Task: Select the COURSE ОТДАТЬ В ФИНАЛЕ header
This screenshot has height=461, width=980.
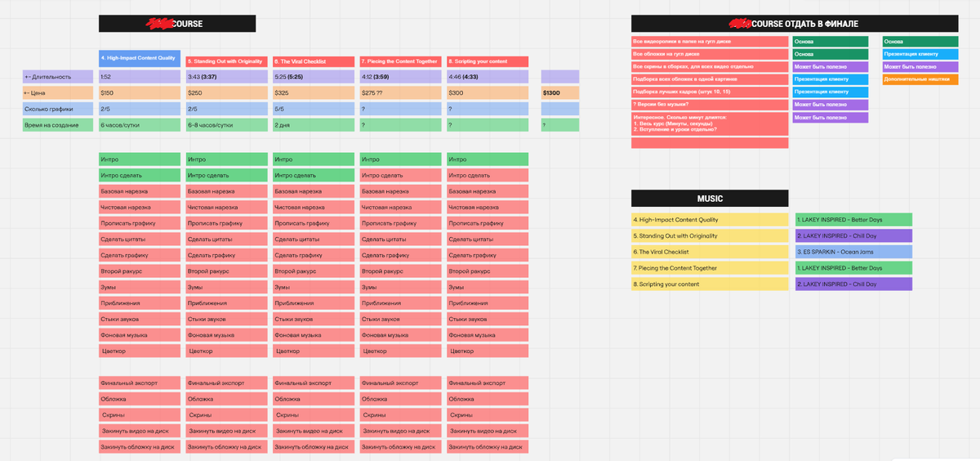Action: coord(795,24)
